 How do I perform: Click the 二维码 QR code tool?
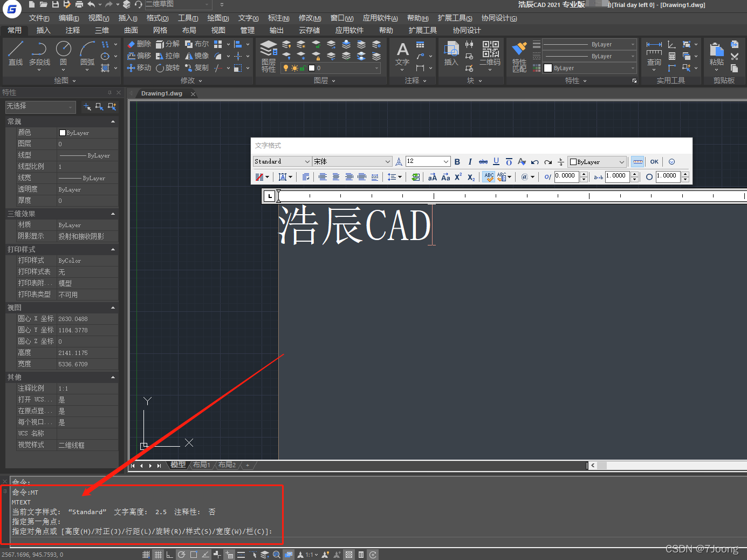click(x=490, y=53)
